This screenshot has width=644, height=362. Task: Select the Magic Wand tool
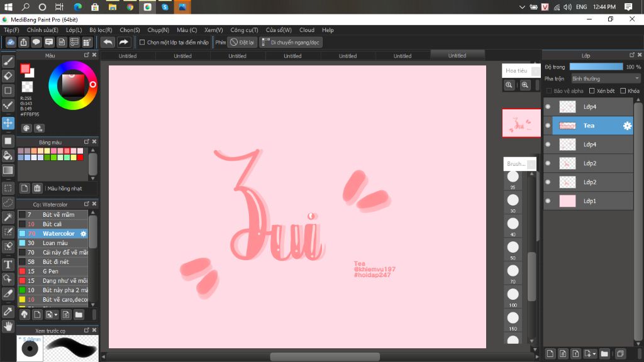[x=8, y=217]
